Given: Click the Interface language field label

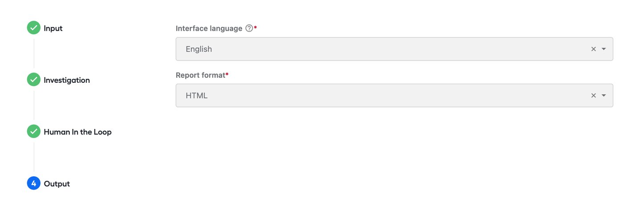Looking at the screenshot, I should tap(209, 28).
